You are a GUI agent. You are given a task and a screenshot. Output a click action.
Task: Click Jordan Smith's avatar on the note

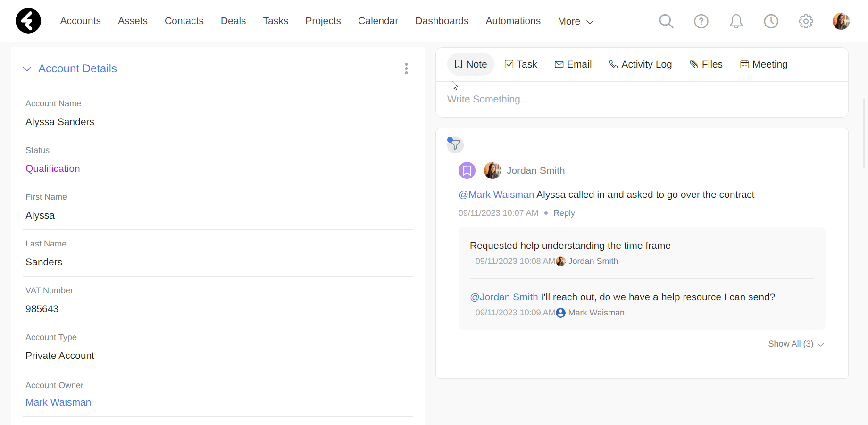[492, 170]
